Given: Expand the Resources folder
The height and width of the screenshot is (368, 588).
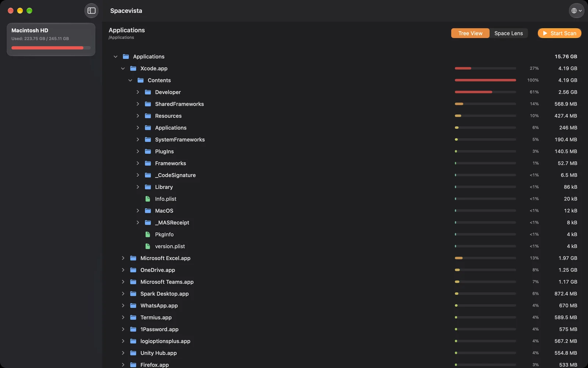Looking at the screenshot, I should click(x=138, y=116).
